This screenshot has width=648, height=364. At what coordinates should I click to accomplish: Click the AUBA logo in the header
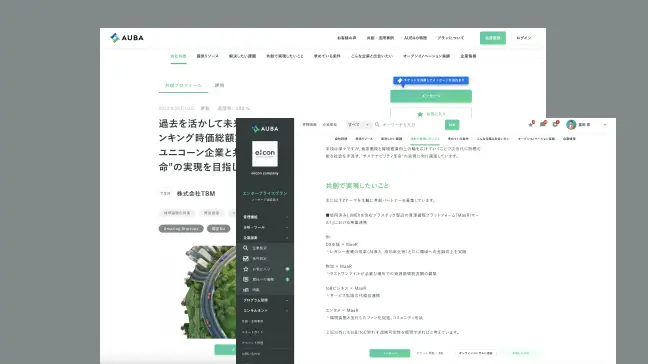coord(127,38)
